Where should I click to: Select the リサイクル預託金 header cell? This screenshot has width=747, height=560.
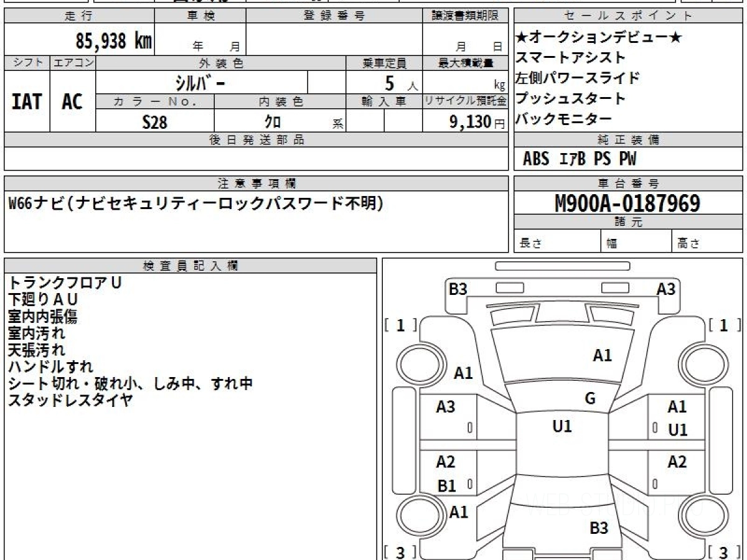(466, 101)
